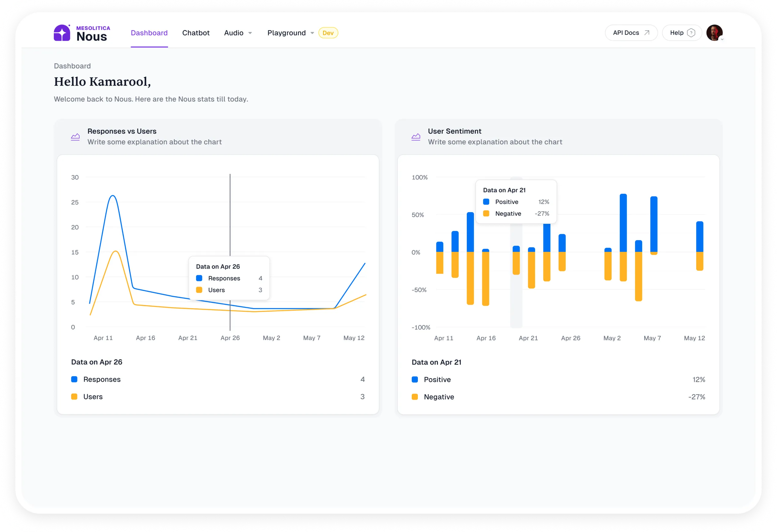Screen dimensions: 777x532
Task: Open the small chevron under profile avatar
Action: 722,39
